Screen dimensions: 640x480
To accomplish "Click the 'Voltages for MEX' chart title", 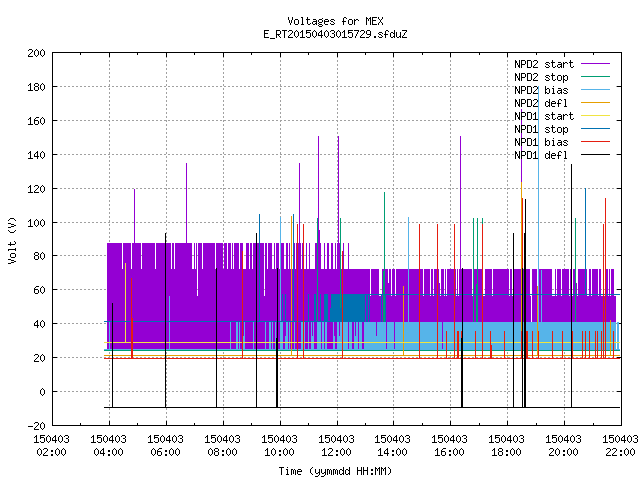I will [x=335, y=21].
